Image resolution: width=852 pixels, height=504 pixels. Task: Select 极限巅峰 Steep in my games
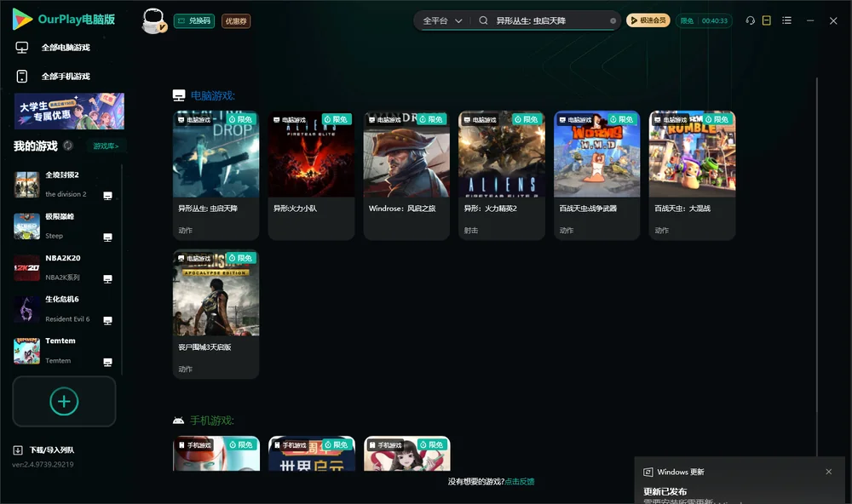pos(64,226)
